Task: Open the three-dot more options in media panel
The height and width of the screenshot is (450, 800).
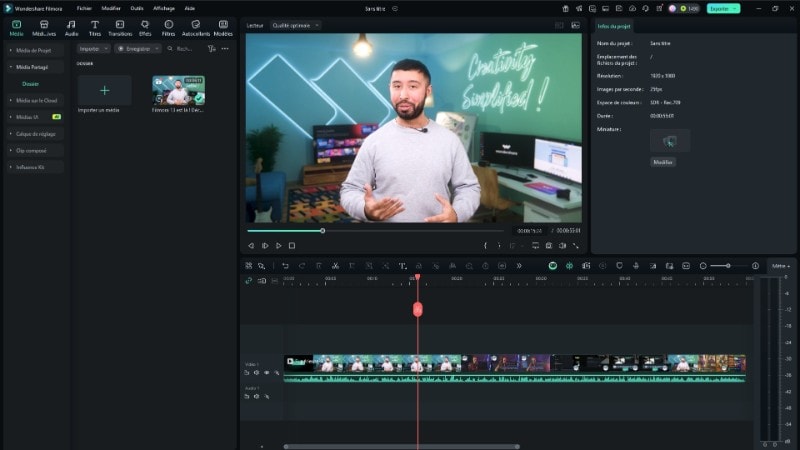Action: click(225, 48)
